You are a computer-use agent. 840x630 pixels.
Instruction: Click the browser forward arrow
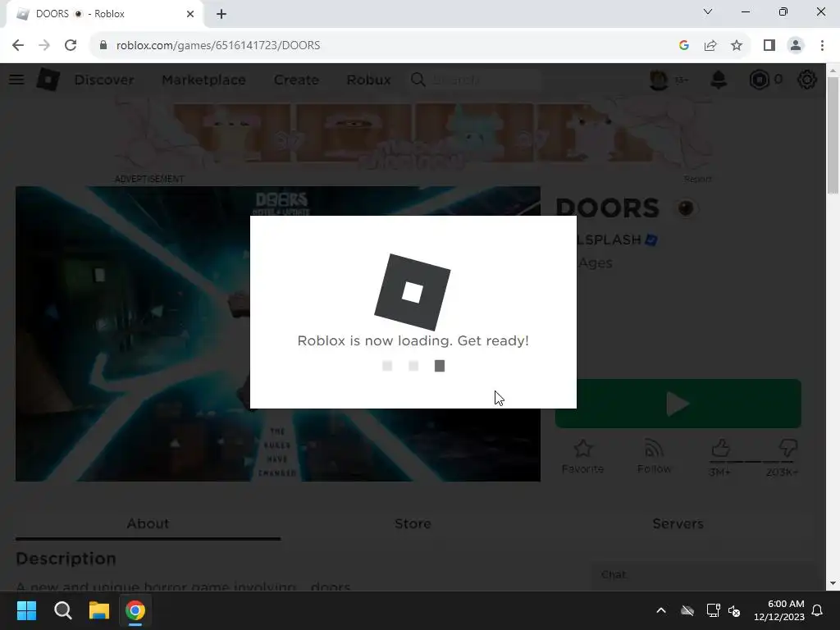(44, 45)
